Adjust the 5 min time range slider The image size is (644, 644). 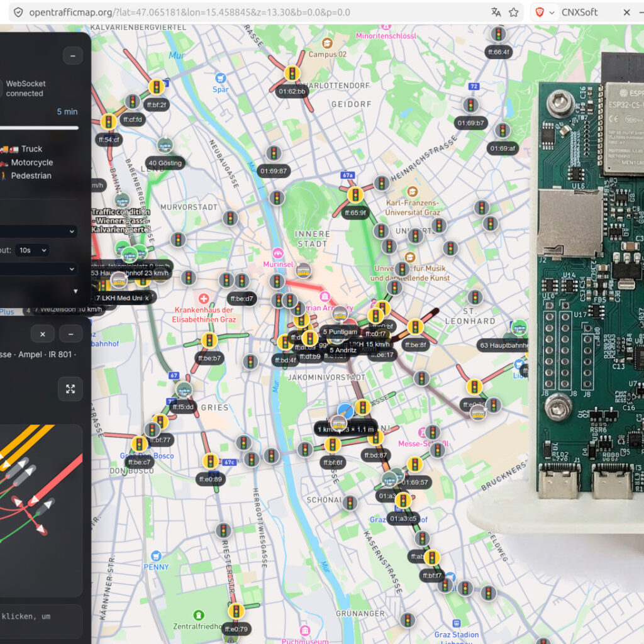coord(39,128)
